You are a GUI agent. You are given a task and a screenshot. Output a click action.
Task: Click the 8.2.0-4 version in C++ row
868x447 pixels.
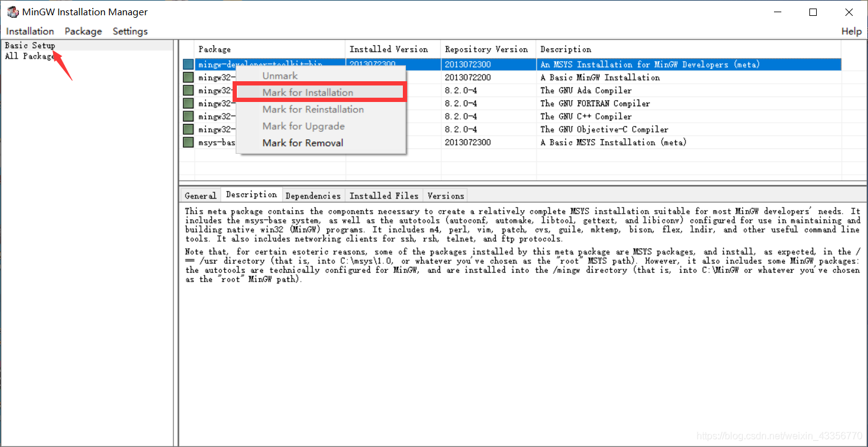[461, 116]
